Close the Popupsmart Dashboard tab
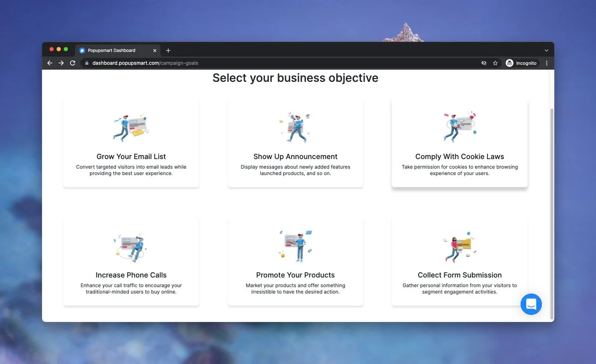 pos(155,50)
